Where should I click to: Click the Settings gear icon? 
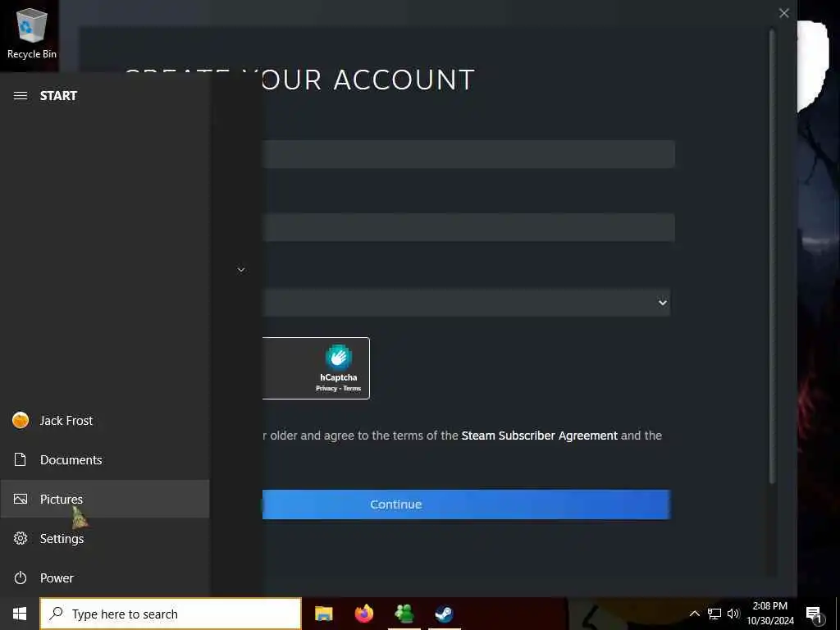click(21, 538)
